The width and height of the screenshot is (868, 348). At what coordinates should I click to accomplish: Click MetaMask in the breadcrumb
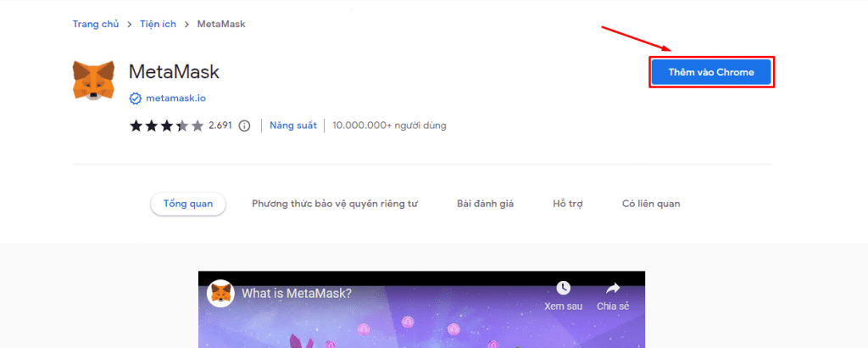[221, 25]
